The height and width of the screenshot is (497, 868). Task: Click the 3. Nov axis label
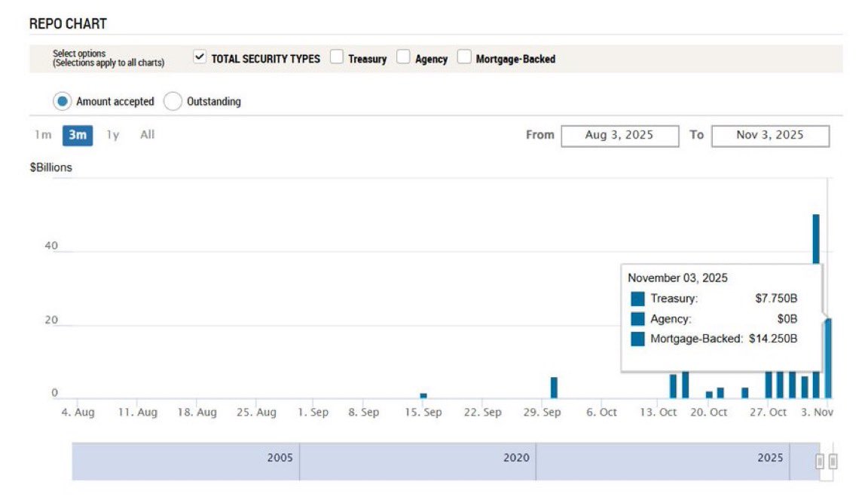[817, 413]
